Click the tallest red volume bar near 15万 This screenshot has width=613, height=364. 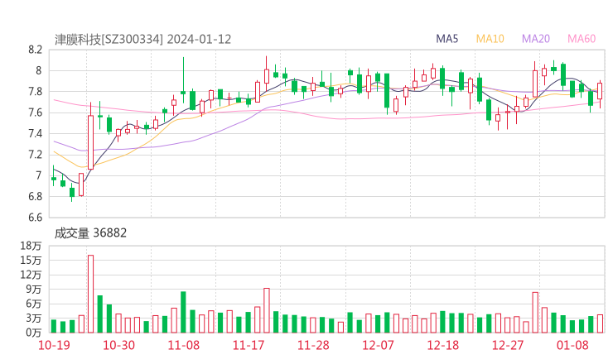[x=90, y=294]
